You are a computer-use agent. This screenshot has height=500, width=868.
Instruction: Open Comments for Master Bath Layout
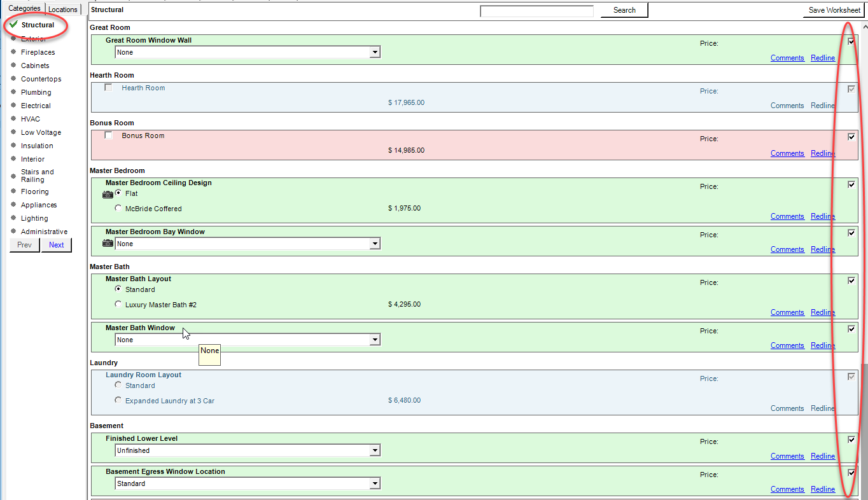click(787, 312)
